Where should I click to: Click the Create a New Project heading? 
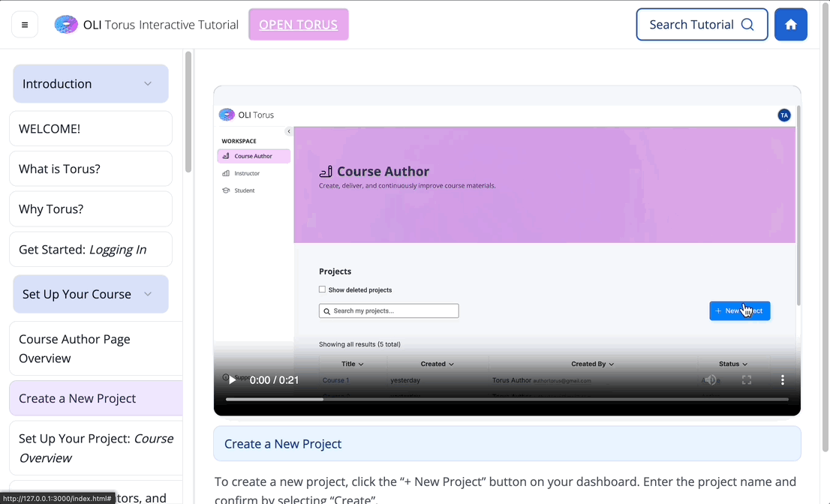(x=283, y=444)
